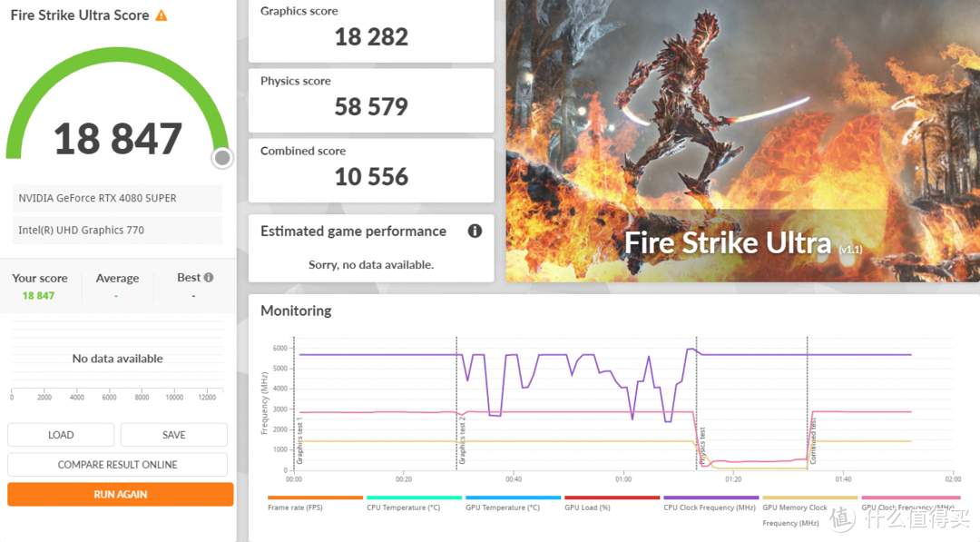Open the Estimated game performance info icon

pos(475,232)
